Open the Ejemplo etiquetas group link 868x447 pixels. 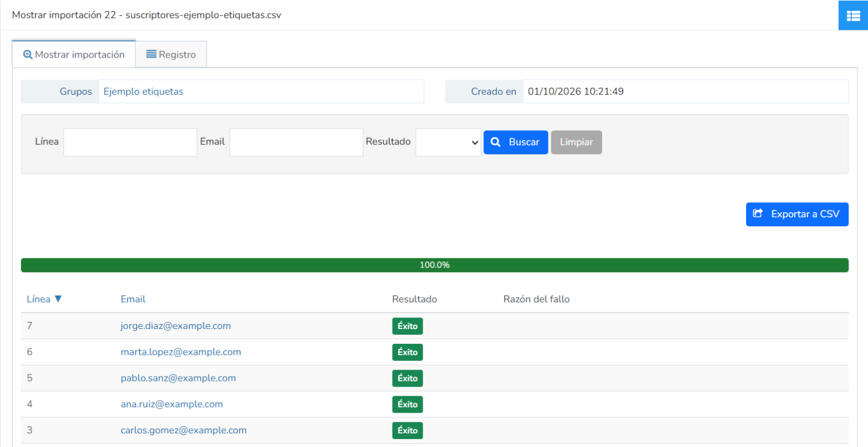[144, 91]
